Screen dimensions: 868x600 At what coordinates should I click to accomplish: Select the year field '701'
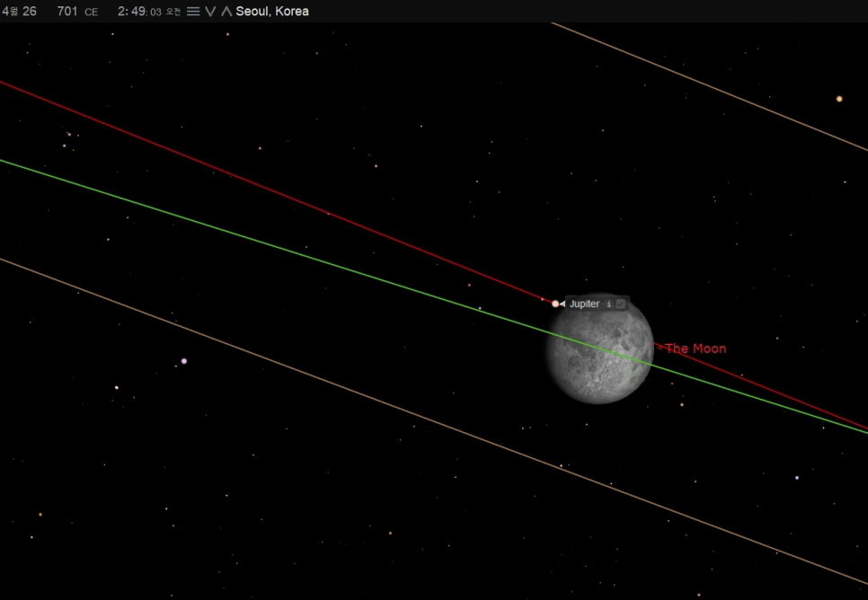[67, 12]
